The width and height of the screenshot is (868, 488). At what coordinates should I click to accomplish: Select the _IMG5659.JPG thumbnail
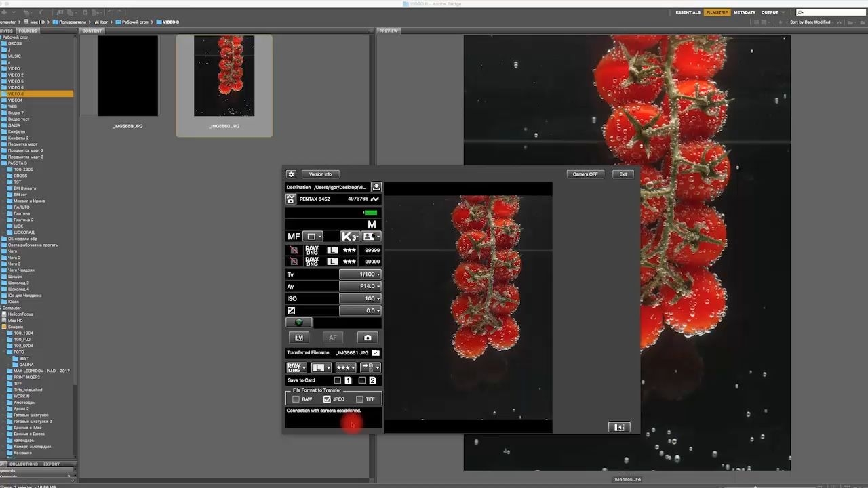127,76
